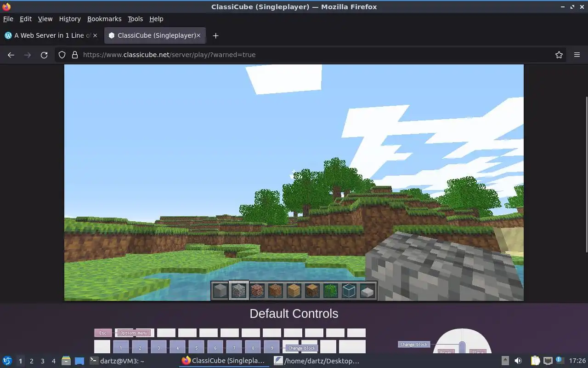The width and height of the screenshot is (588, 368).
Task: Click key 1 in the controls diagram
Action: pos(121,347)
